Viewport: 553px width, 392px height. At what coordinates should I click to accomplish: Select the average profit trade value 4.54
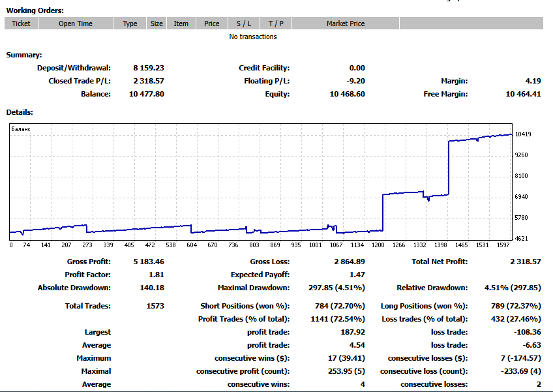(x=357, y=346)
